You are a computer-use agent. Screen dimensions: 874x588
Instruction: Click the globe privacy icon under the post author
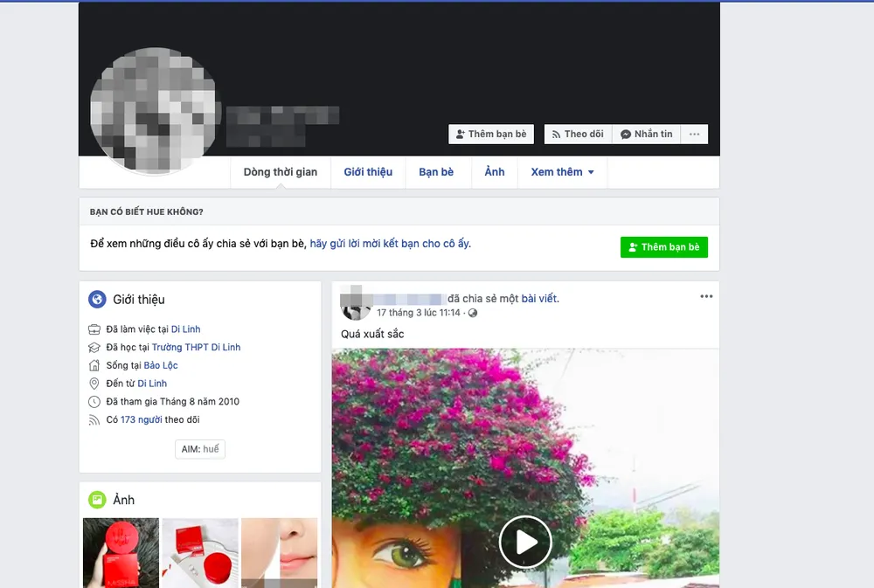[472, 312]
